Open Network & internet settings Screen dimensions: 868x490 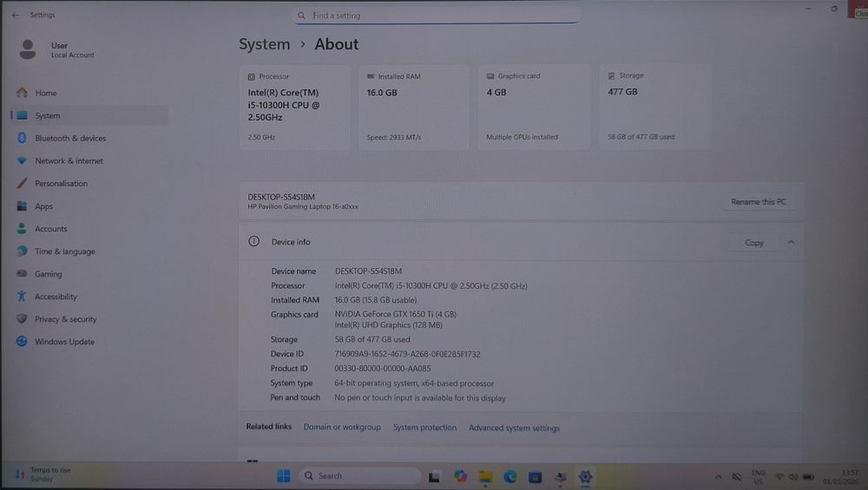click(89, 161)
